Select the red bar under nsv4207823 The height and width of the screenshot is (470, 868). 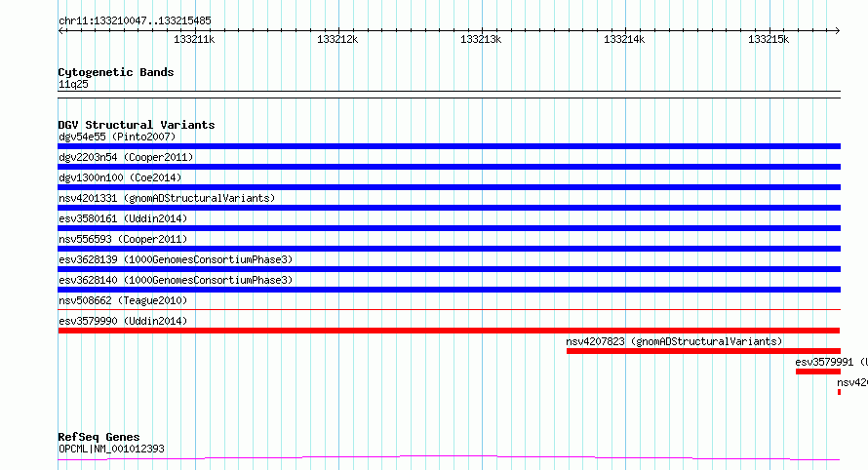tap(703, 351)
